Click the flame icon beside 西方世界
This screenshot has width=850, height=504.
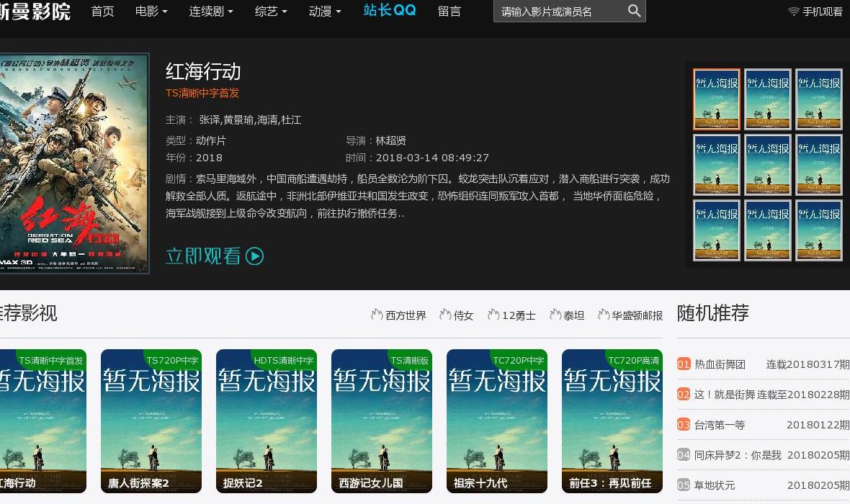377,315
